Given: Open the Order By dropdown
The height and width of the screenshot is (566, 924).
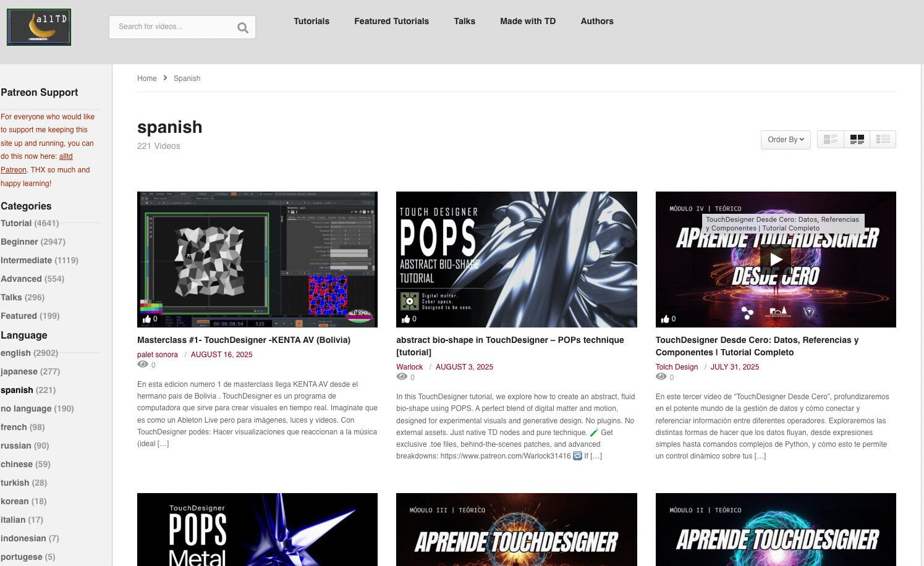Looking at the screenshot, I should pos(786,140).
